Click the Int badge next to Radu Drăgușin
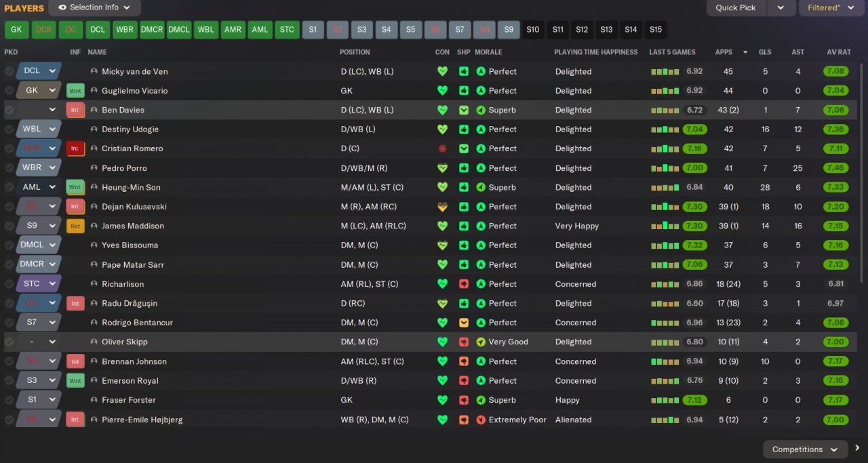Viewport: 868px width, 463px height. click(x=75, y=303)
